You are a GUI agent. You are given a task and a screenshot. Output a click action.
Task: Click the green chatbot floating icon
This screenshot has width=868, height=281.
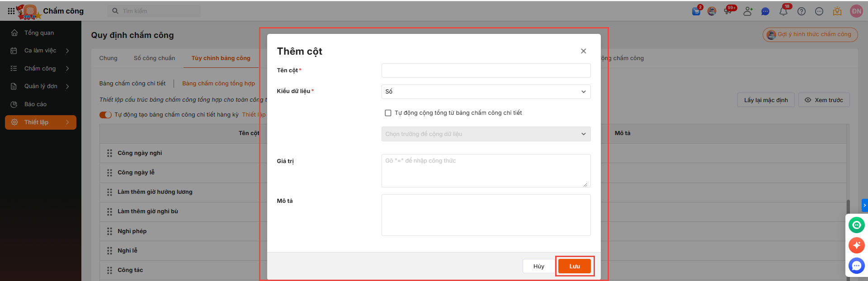pyautogui.click(x=856, y=225)
